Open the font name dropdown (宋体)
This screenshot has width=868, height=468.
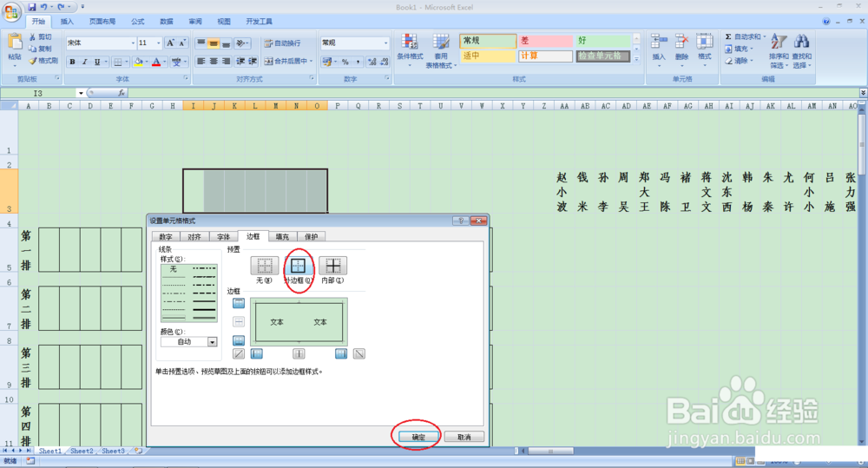pos(133,43)
